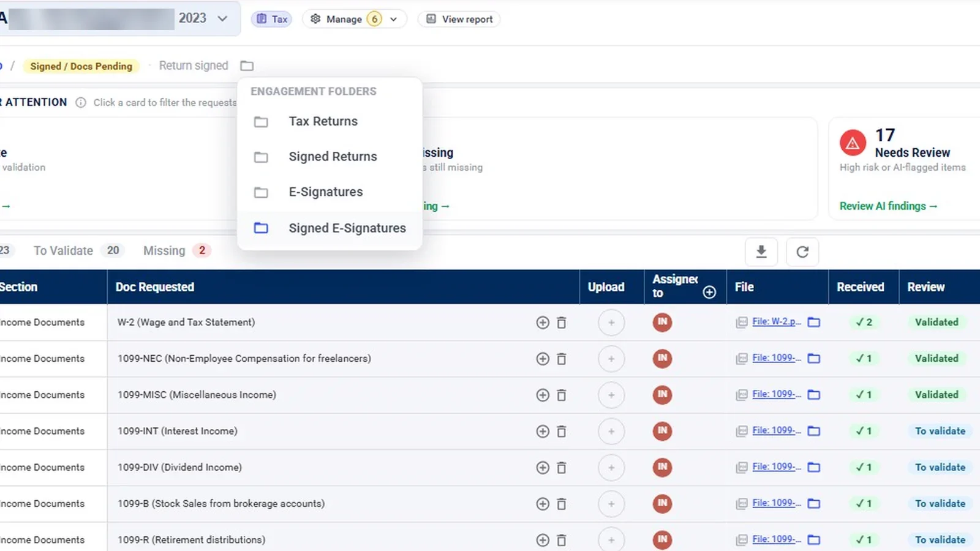Open the Signed E-Signatures folder

click(330, 228)
